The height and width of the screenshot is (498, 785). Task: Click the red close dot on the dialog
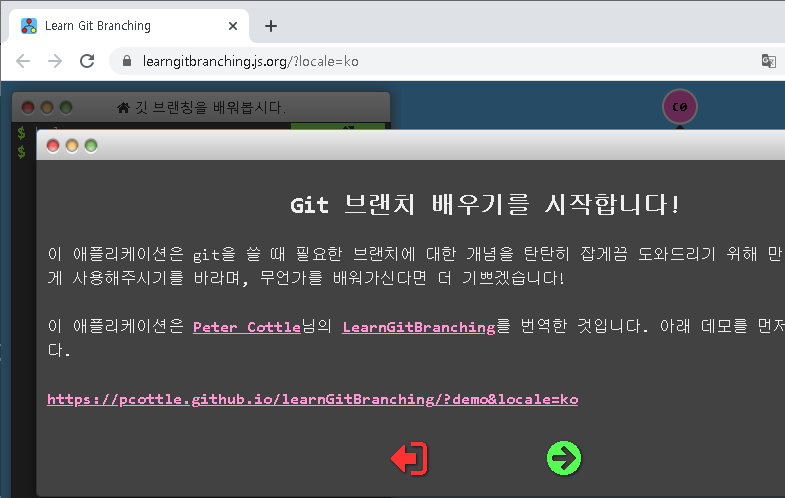pos(53,146)
